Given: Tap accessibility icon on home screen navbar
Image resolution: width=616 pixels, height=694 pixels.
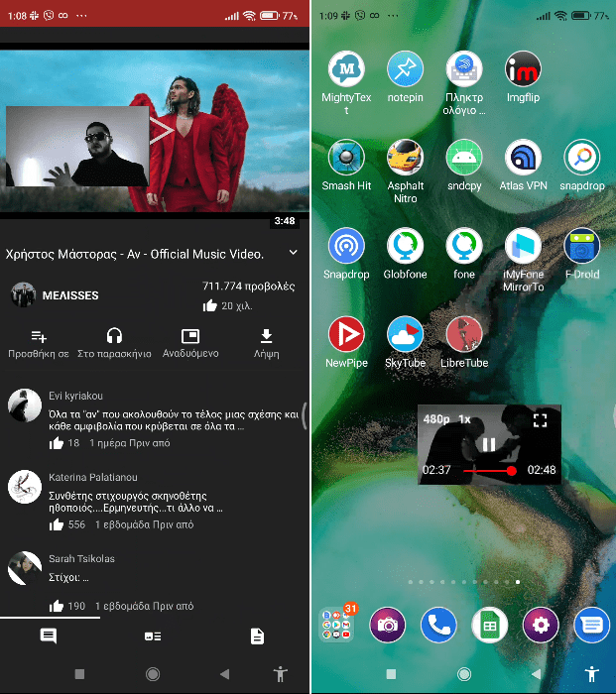Looking at the screenshot, I should coord(591,674).
